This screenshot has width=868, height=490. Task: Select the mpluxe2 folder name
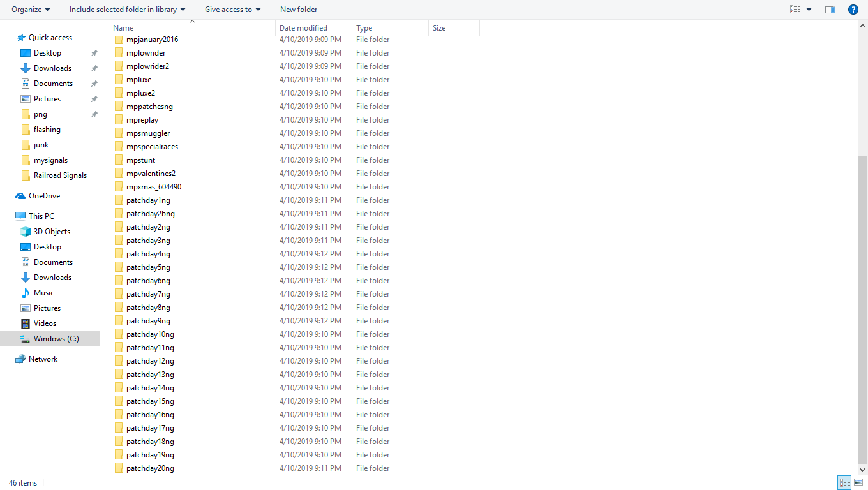pos(140,93)
